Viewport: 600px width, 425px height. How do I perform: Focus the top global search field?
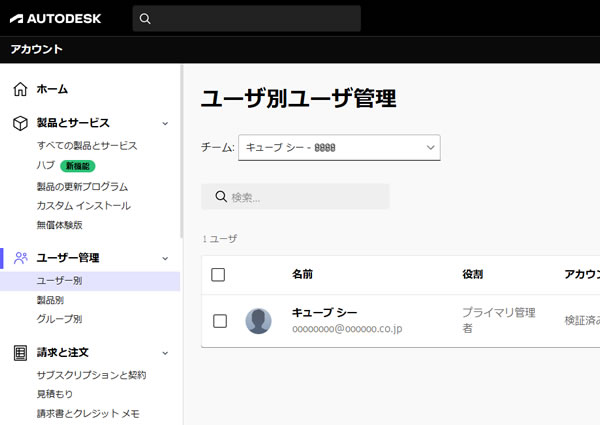(246, 18)
